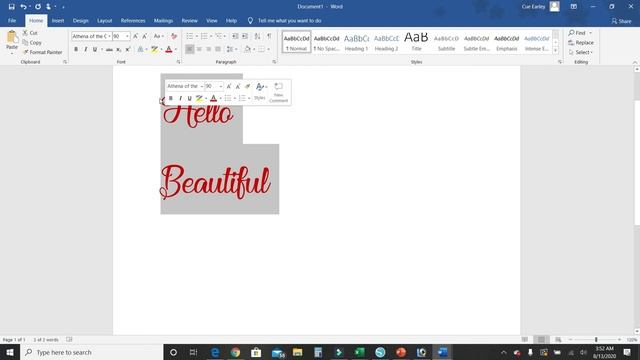
Task: Apply red font color in ribbon
Action: 169,49
